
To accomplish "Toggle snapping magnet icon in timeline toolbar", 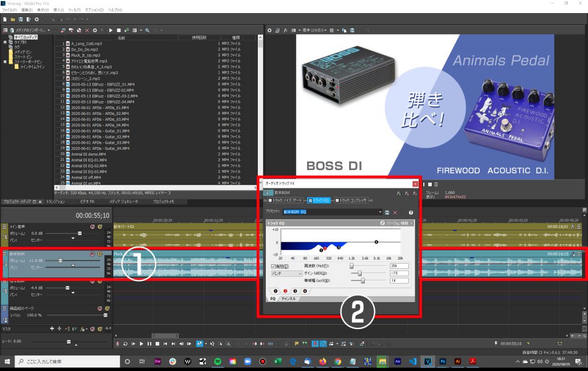I will 315,343.
